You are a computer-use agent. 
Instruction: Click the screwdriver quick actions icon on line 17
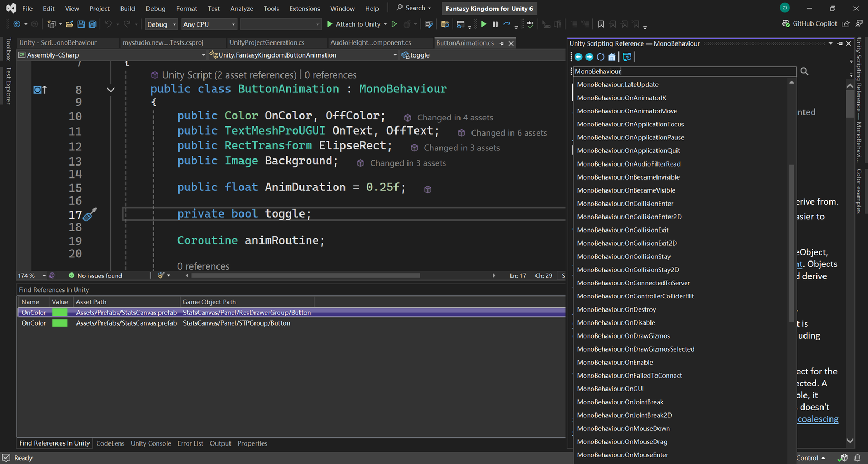[90, 214]
